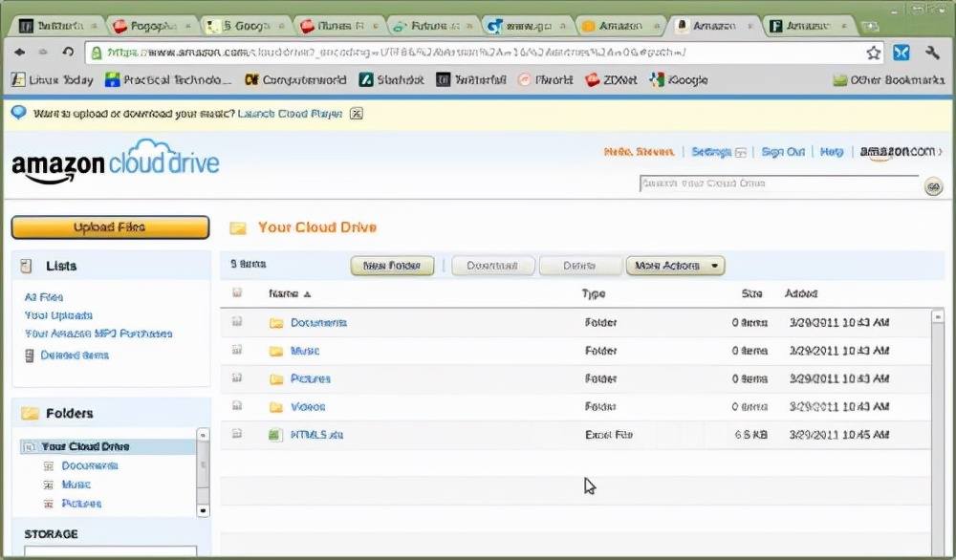The height and width of the screenshot is (560, 956).
Task: Open the Launch Cloud Player link
Action: 290,114
